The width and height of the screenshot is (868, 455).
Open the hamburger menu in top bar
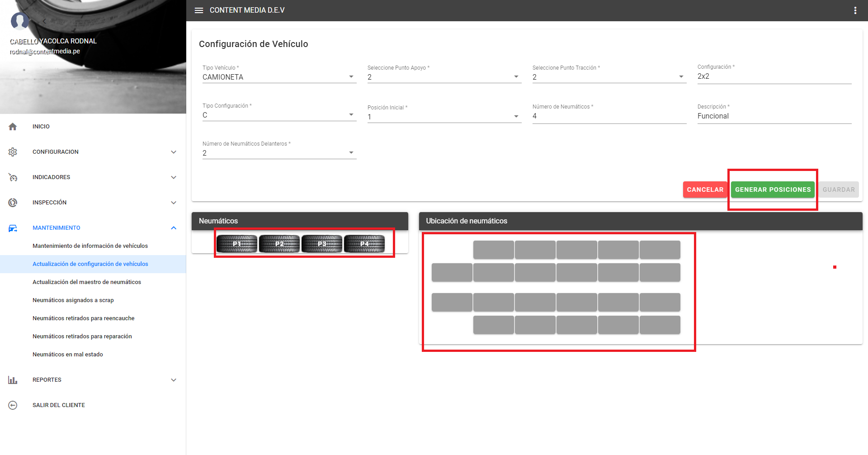[x=199, y=10]
